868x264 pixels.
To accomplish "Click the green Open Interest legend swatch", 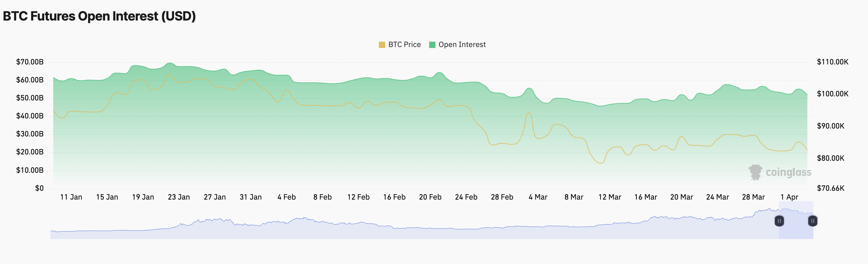I will coord(432,45).
